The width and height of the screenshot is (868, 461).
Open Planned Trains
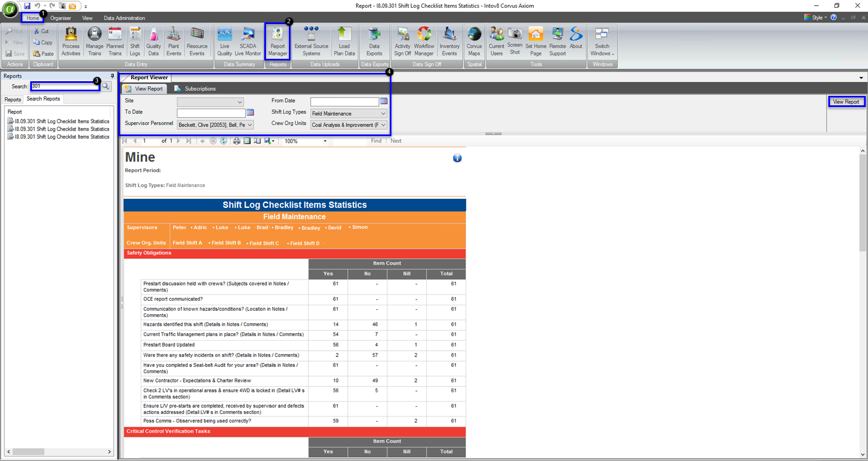pyautogui.click(x=115, y=42)
